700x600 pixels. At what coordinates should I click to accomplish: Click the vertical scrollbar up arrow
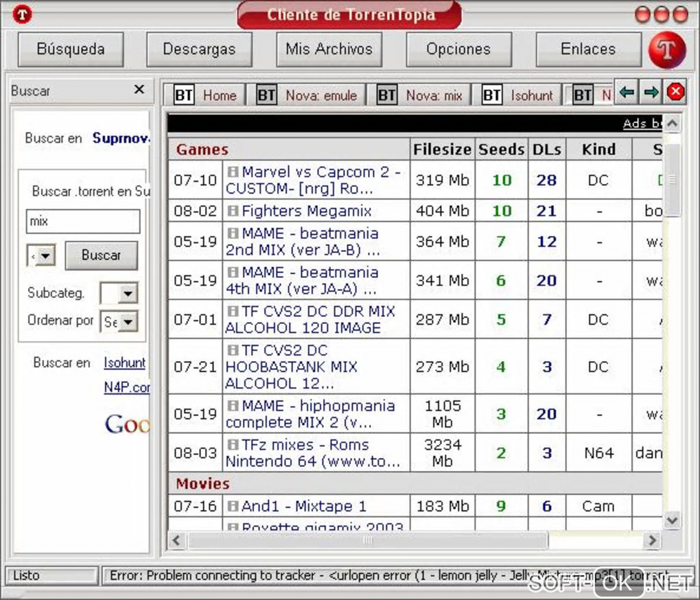point(673,124)
